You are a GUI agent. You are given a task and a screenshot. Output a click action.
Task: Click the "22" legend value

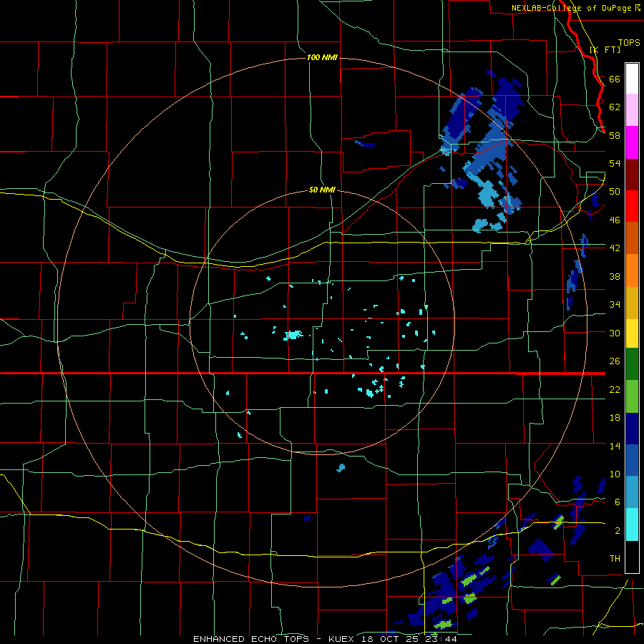point(615,389)
